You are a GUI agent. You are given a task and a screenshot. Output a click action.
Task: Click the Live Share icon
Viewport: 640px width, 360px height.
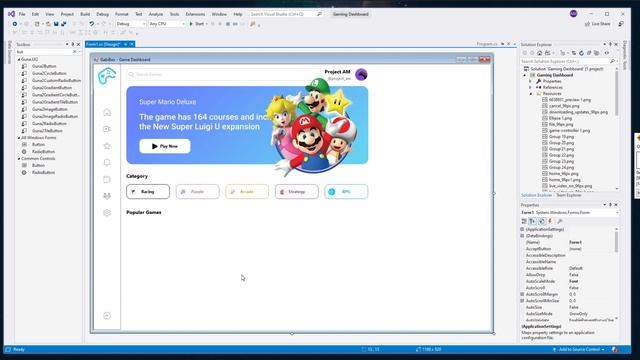pyautogui.click(x=587, y=24)
